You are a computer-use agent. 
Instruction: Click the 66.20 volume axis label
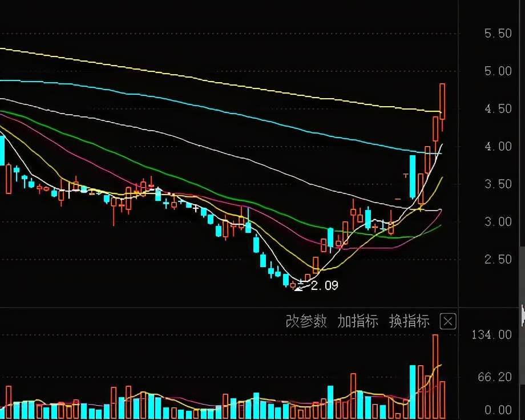pos(495,377)
